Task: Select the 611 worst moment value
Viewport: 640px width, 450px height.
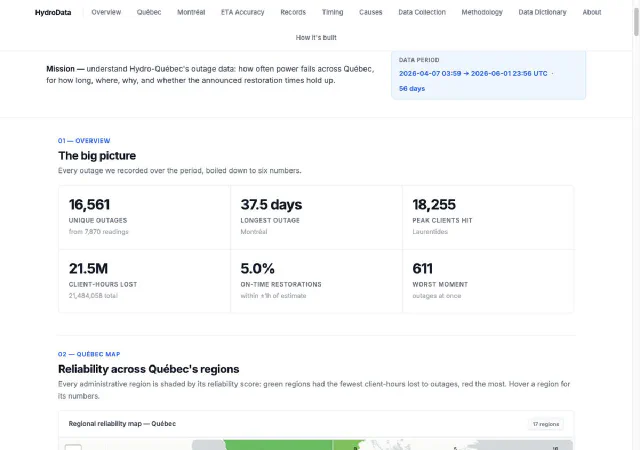Action: tap(422, 269)
